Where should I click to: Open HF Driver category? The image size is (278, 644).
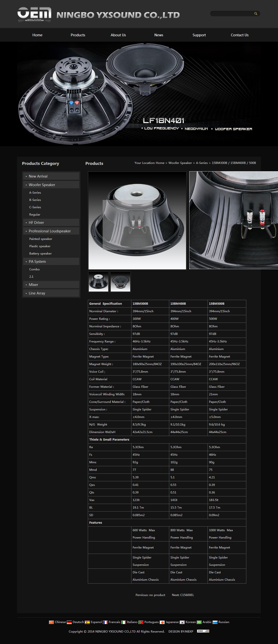point(51,222)
